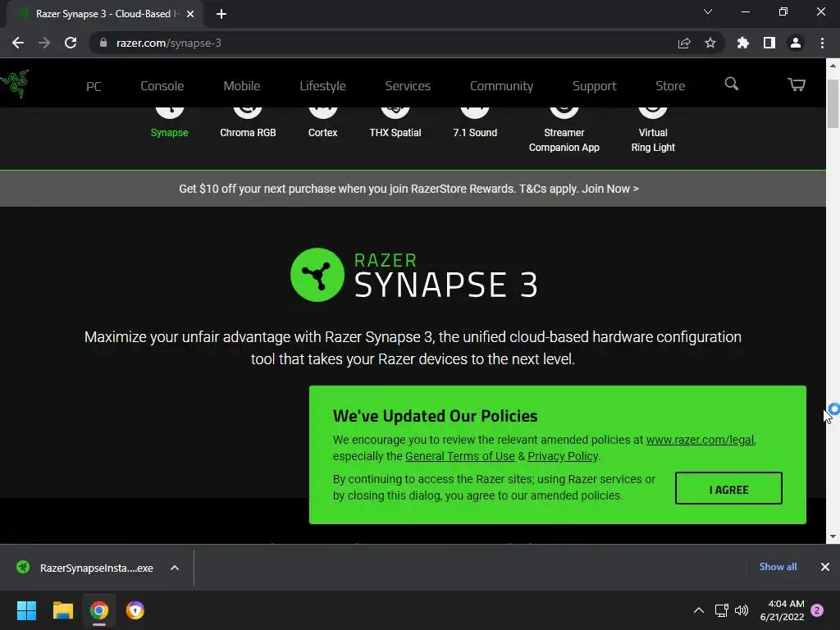Click Show all downloads
Image resolution: width=840 pixels, height=630 pixels.
pyautogui.click(x=778, y=567)
